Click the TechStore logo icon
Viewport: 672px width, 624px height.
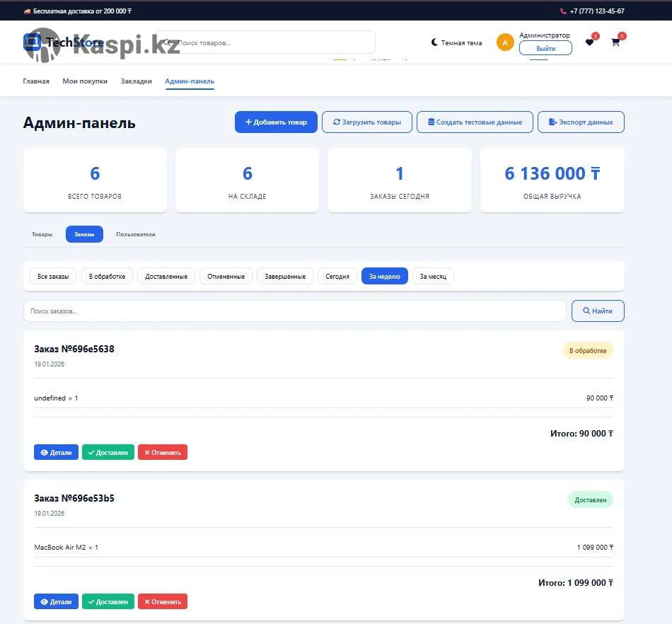point(32,42)
